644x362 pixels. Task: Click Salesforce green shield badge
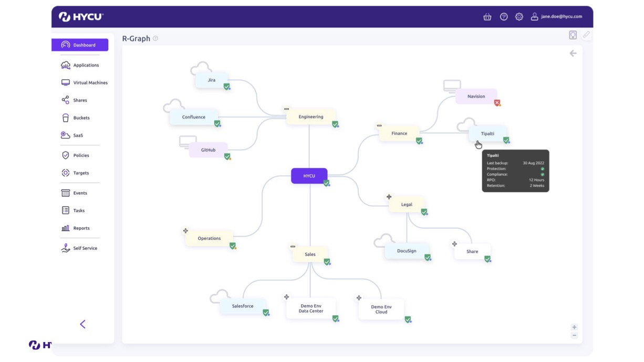tap(266, 313)
